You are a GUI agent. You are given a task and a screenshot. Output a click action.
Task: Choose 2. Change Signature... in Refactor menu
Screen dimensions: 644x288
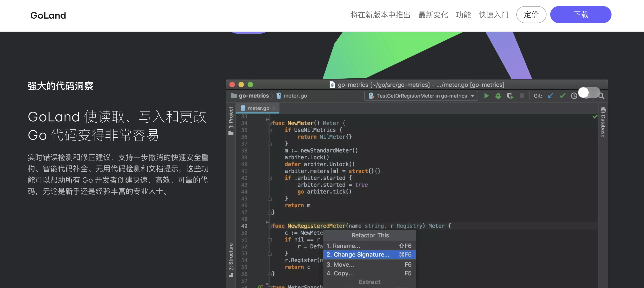pyautogui.click(x=369, y=255)
